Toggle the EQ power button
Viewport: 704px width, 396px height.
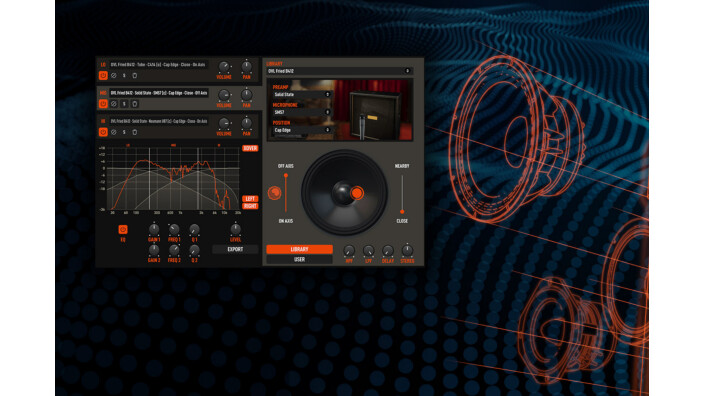pos(123,229)
